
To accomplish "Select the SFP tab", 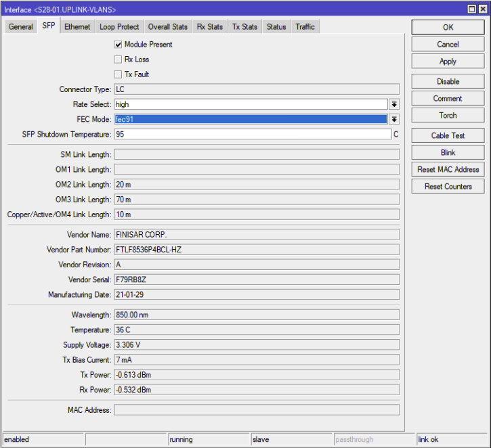I will 49,26.
